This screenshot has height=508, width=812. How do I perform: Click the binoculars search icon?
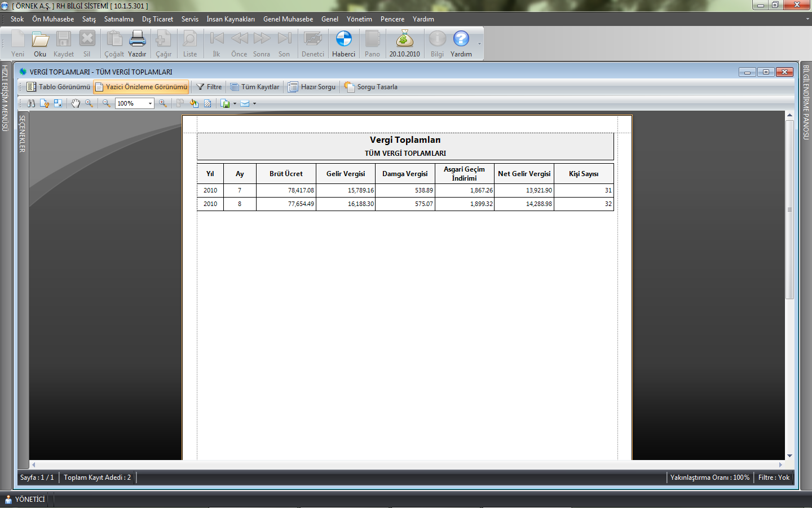point(31,103)
